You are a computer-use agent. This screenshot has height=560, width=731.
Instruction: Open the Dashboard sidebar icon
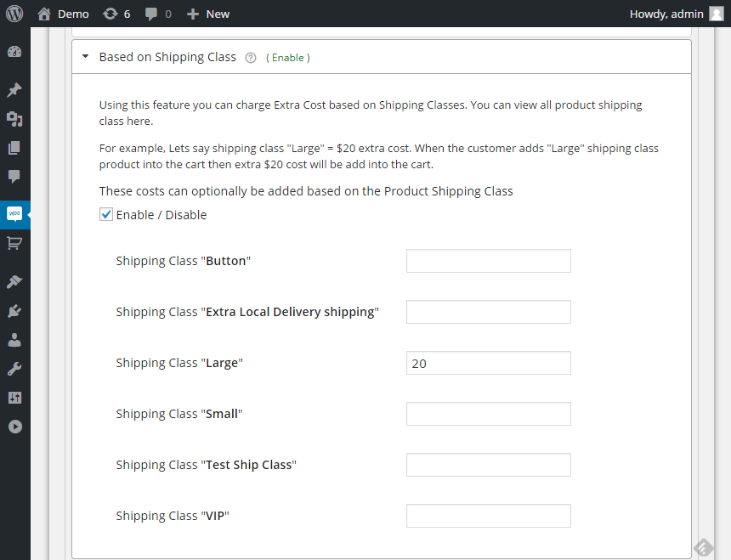14,52
